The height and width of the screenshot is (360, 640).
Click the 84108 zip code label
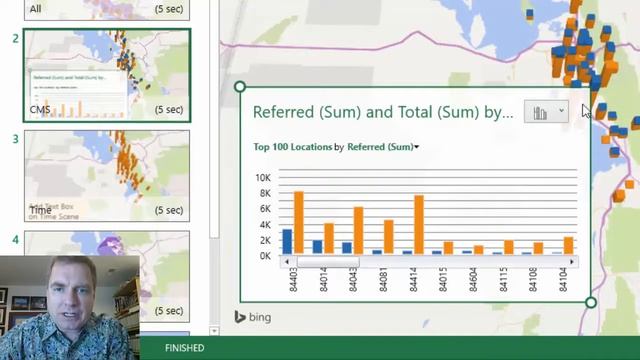tap(533, 280)
